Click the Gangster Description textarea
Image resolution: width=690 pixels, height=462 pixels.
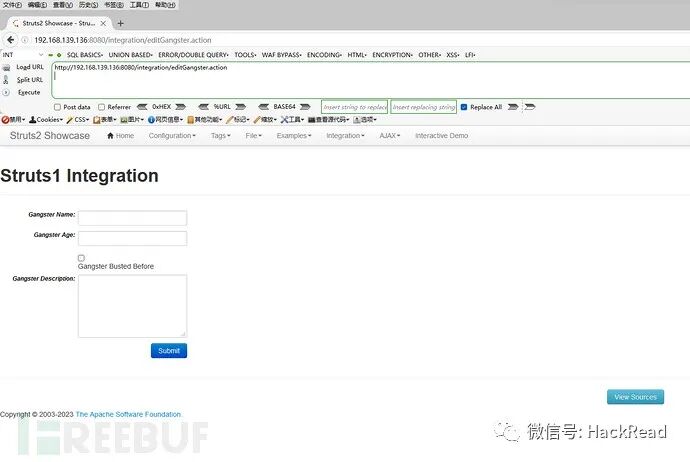click(x=132, y=306)
